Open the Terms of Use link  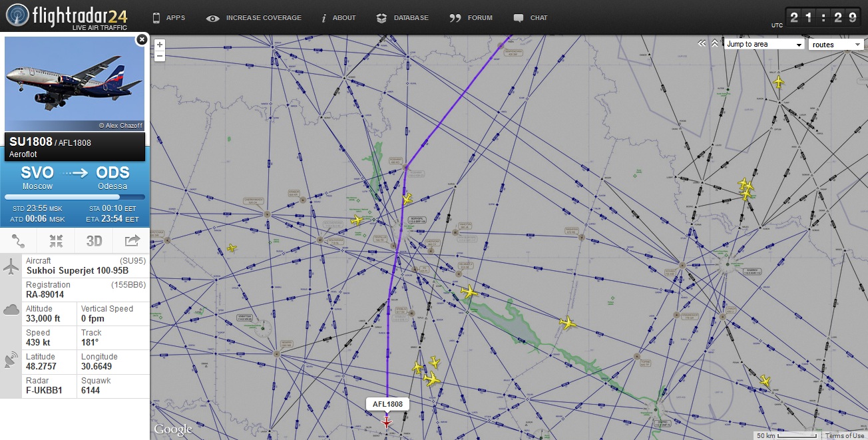(x=845, y=435)
